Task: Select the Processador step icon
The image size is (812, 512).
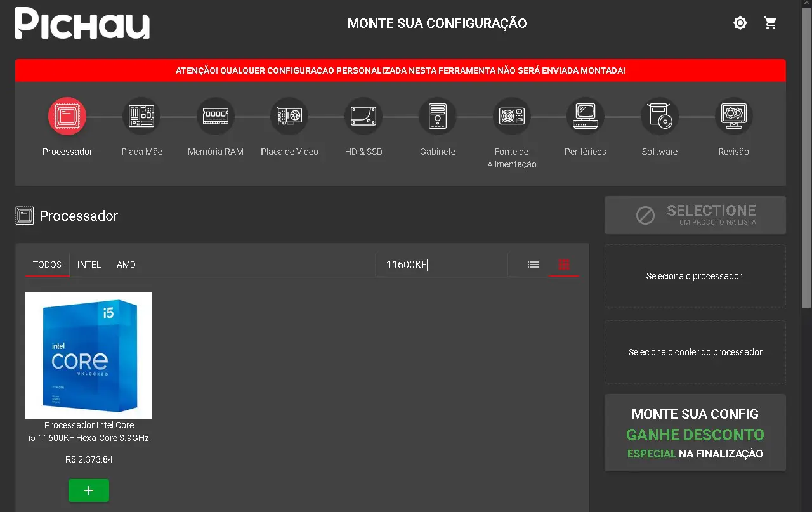Action: (67, 116)
